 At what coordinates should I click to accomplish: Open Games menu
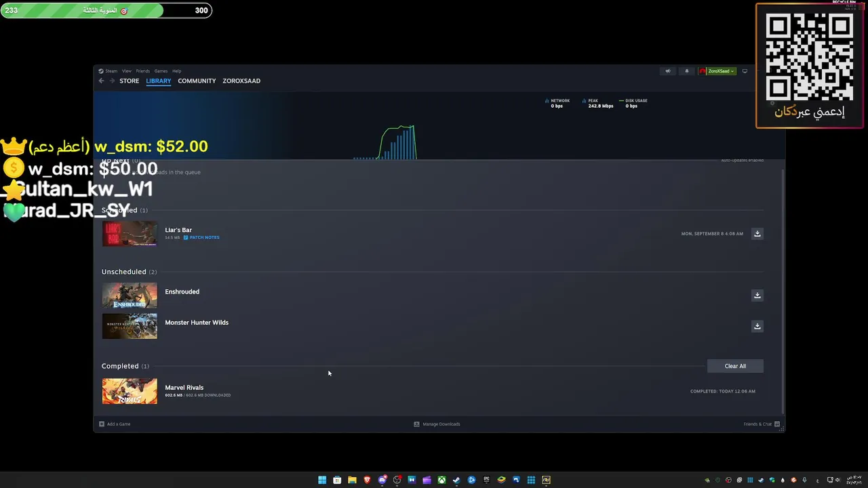point(161,71)
